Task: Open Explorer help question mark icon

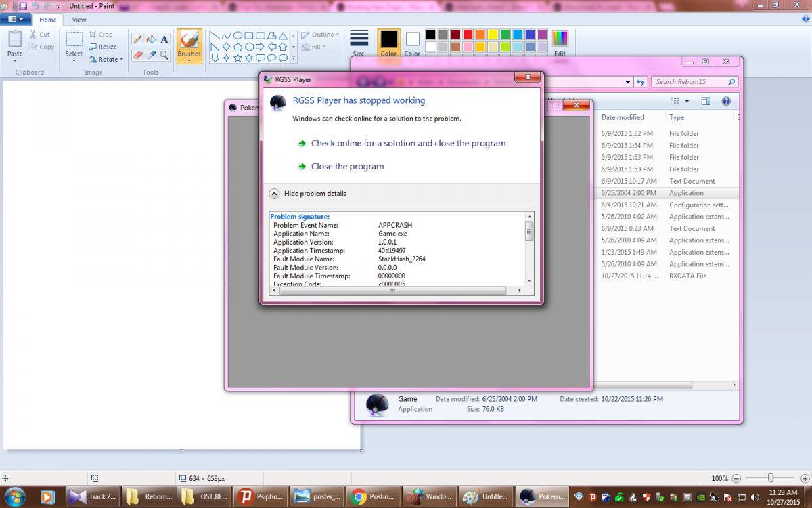Action: pos(726,101)
